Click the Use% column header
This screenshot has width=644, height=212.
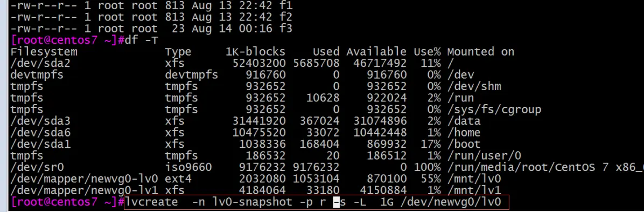(x=427, y=52)
